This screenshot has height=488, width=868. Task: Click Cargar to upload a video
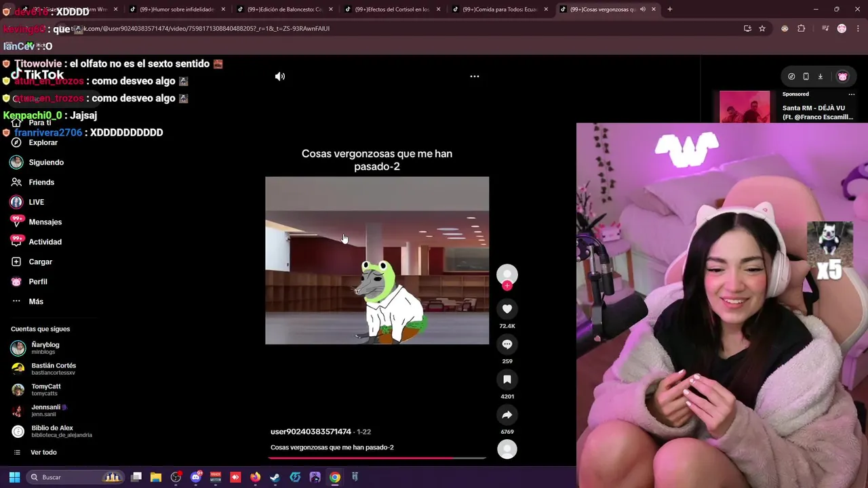tap(32, 262)
